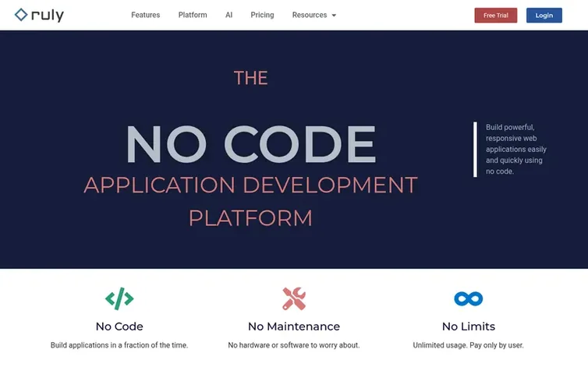Click the ruly diamond logo icon
The width and height of the screenshot is (588, 367).
(21, 15)
